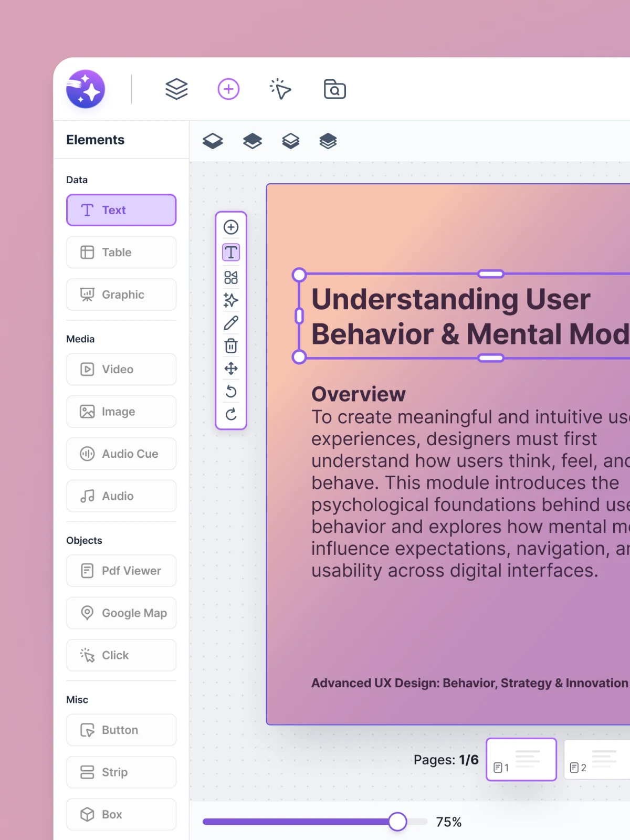This screenshot has height=840, width=630.
Task: Click the add icon in floating toolbar
Action: point(231,227)
